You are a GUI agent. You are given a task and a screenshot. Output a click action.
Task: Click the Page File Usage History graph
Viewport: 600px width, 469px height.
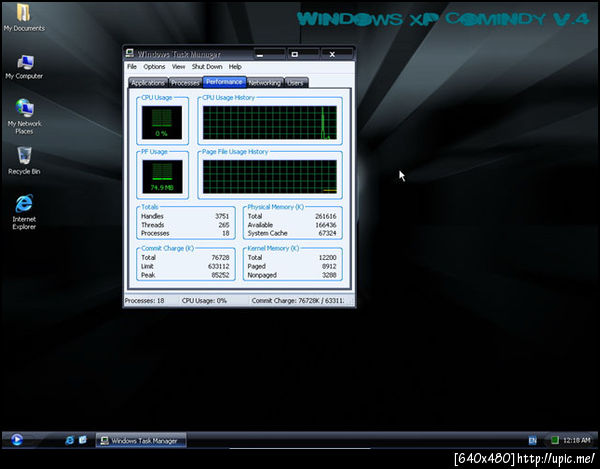pyautogui.click(x=270, y=177)
